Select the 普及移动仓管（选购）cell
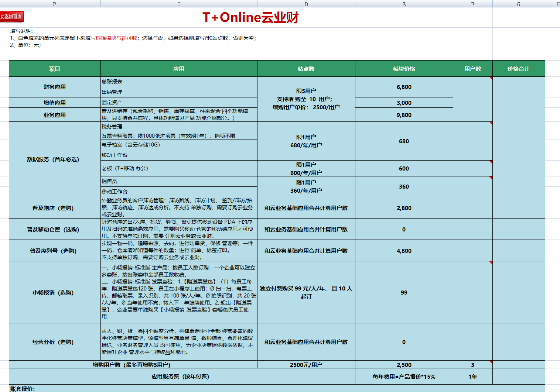 pyautogui.click(x=55, y=229)
